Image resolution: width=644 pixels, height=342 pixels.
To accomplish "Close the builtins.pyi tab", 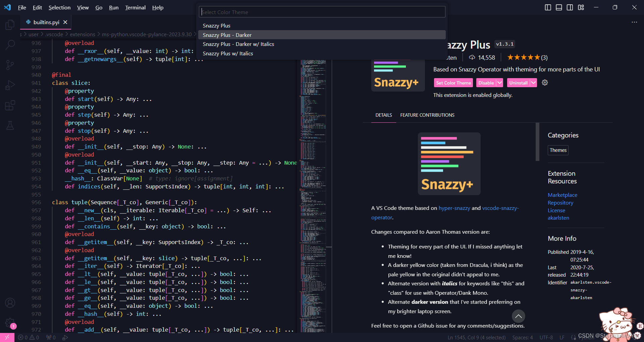I will (x=65, y=22).
